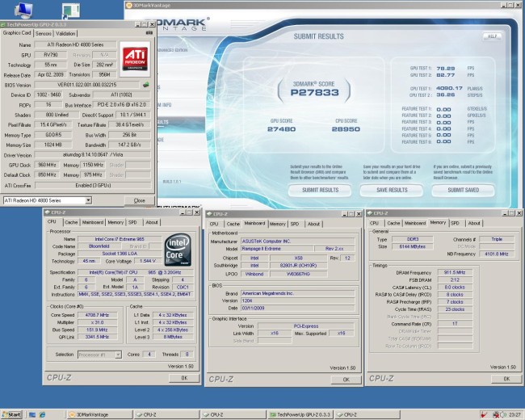Click the memory Size value 6144 MBytes
The height and width of the screenshot is (420, 525).
pyautogui.click(x=412, y=246)
